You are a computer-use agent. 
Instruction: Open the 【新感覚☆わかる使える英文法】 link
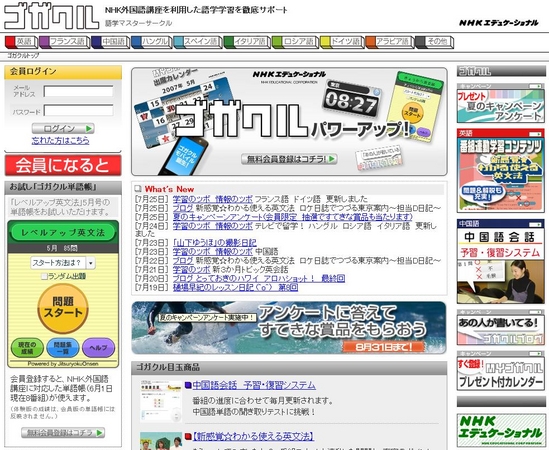252,436
